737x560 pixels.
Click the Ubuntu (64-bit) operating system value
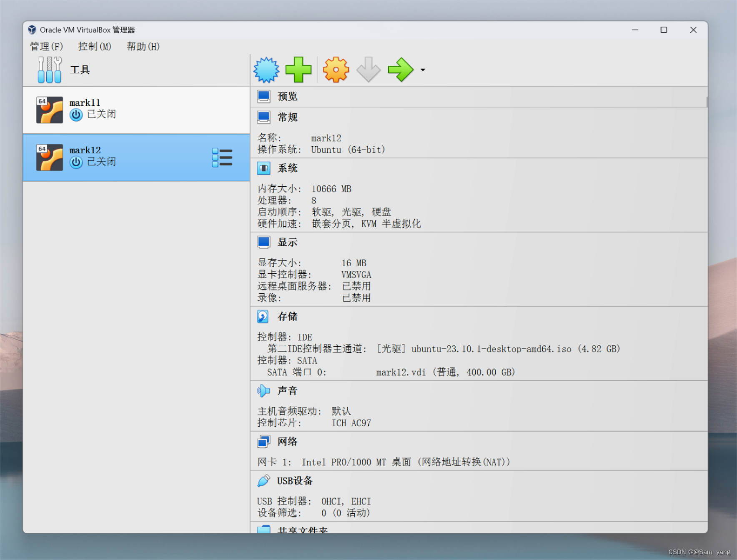pyautogui.click(x=348, y=150)
